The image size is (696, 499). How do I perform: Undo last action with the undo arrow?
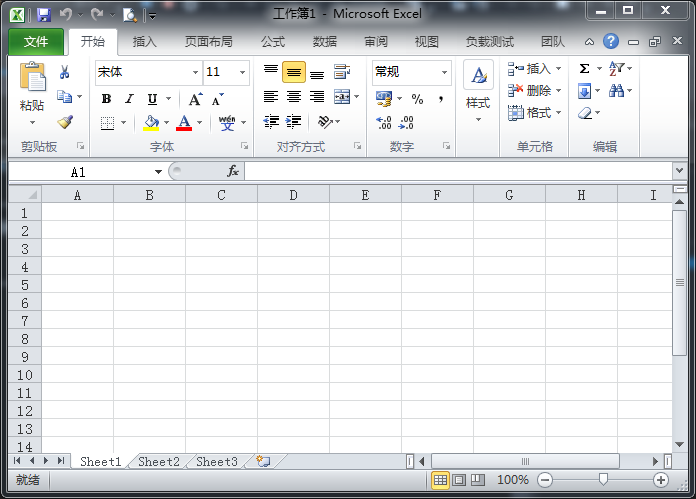(66, 15)
